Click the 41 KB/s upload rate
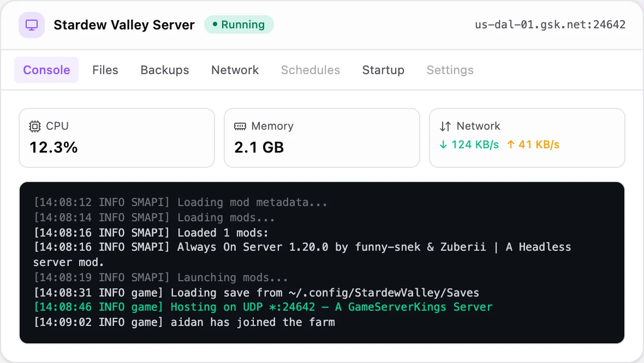 (539, 144)
